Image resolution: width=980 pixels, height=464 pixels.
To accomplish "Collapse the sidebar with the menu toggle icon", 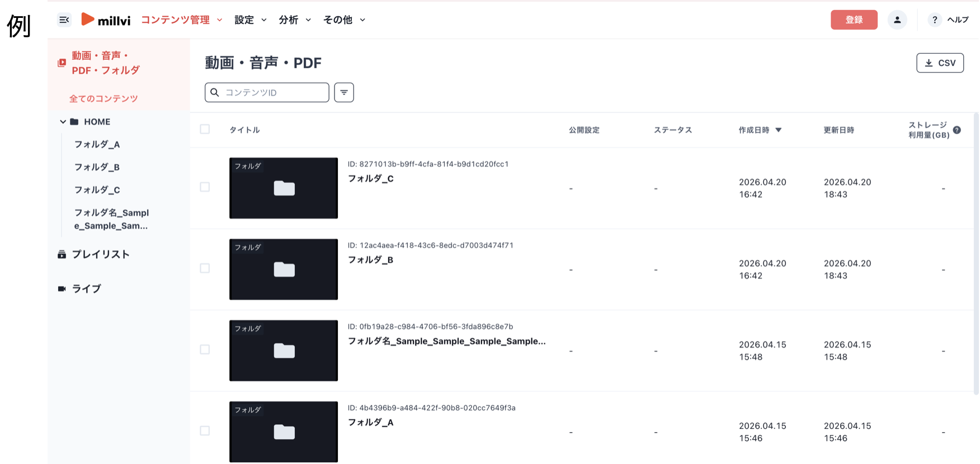I will [x=64, y=20].
